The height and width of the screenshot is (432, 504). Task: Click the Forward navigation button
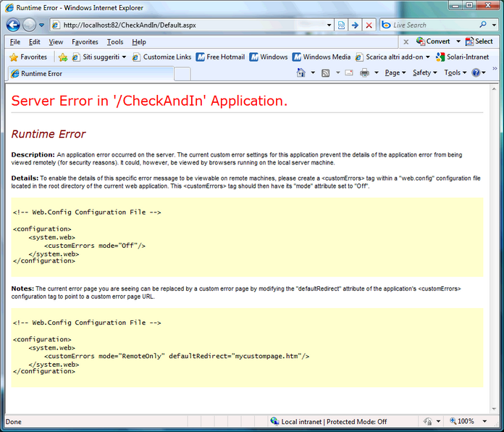[29, 25]
